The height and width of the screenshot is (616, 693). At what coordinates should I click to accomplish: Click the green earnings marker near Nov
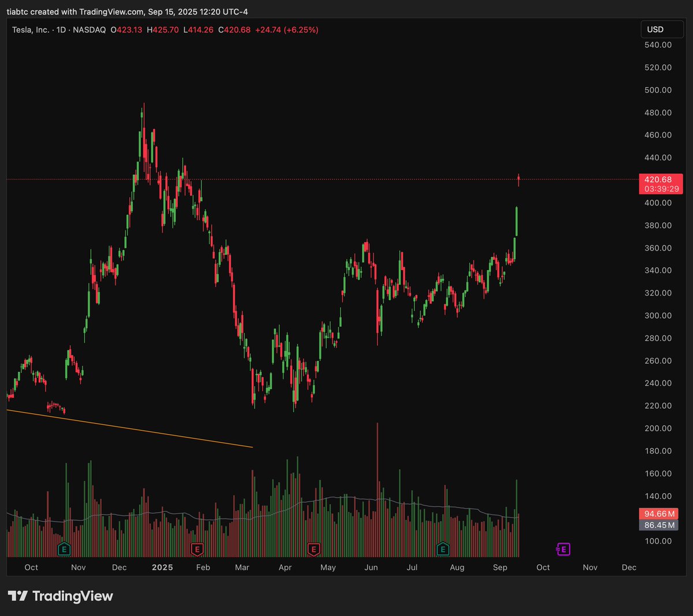pos(64,549)
